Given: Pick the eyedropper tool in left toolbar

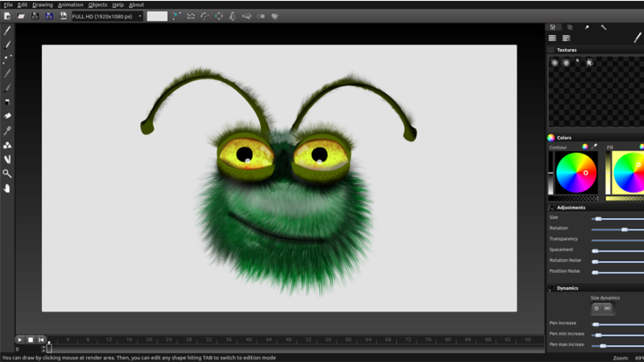Looking at the screenshot, I should tap(7, 130).
